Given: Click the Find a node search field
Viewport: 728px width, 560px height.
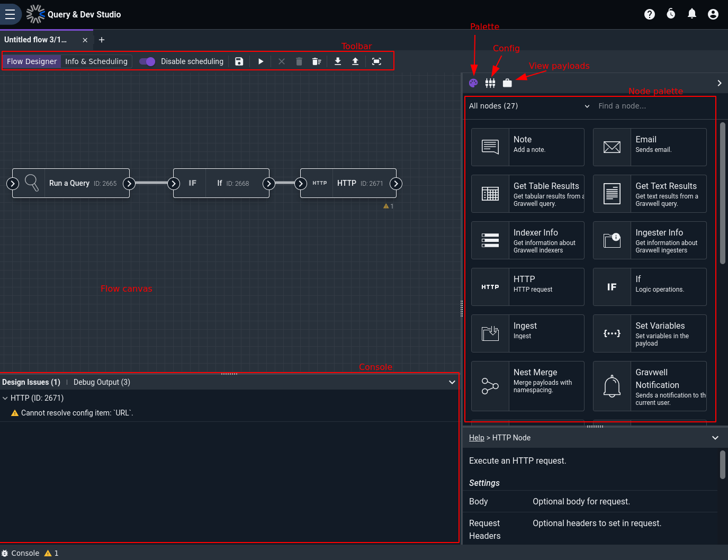Looking at the screenshot, I should click(655, 106).
